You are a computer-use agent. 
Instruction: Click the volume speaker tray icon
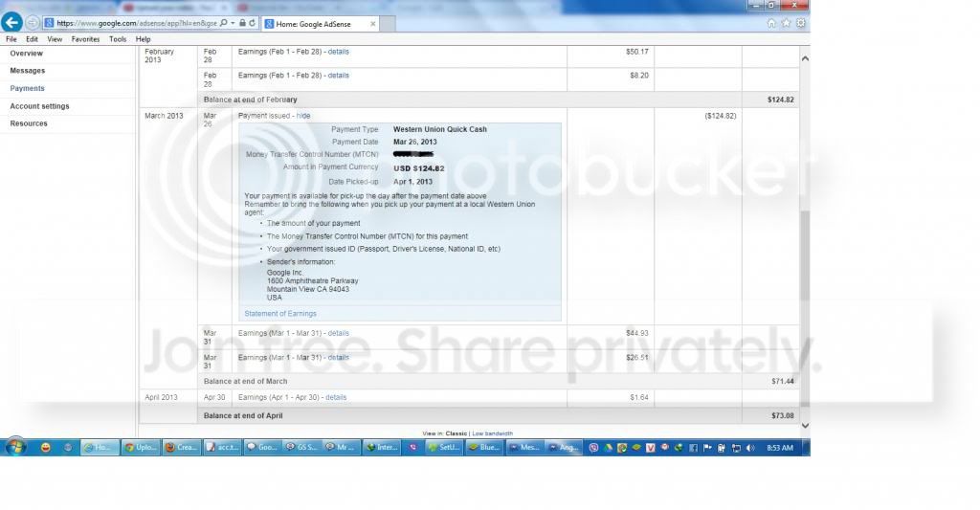click(750, 448)
